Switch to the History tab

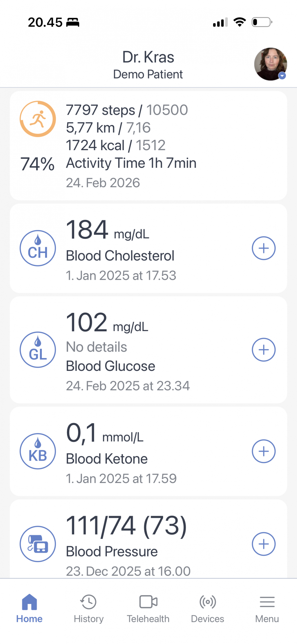tap(89, 608)
